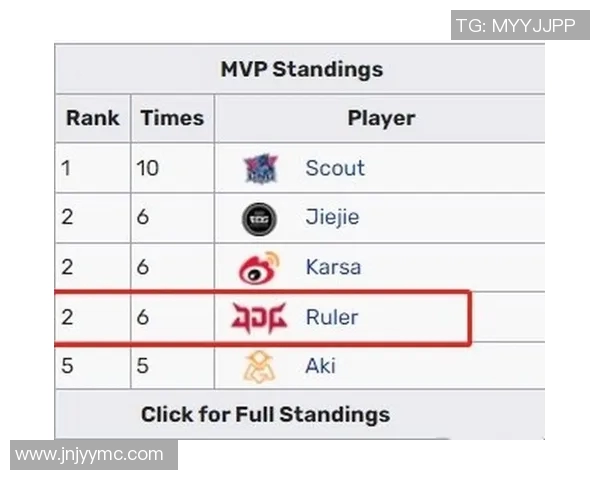Click the rank 1 cell
This screenshot has height=480, width=600.
coord(66,168)
